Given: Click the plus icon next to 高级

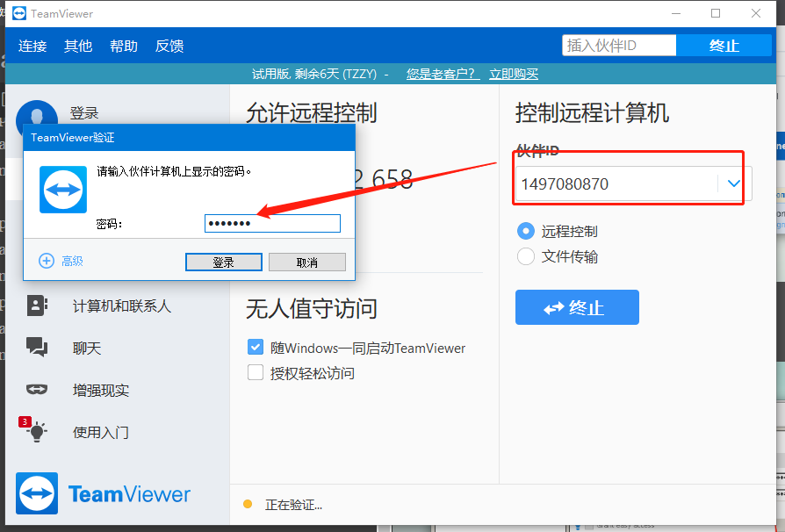Looking at the screenshot, I should tap(47, 261).
